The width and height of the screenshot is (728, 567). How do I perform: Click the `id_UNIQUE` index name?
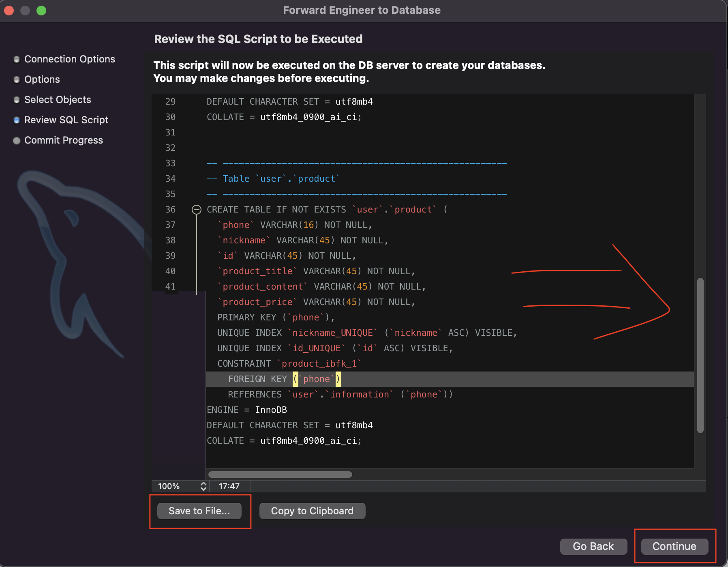pyautogui.click(x=316, y=348)
